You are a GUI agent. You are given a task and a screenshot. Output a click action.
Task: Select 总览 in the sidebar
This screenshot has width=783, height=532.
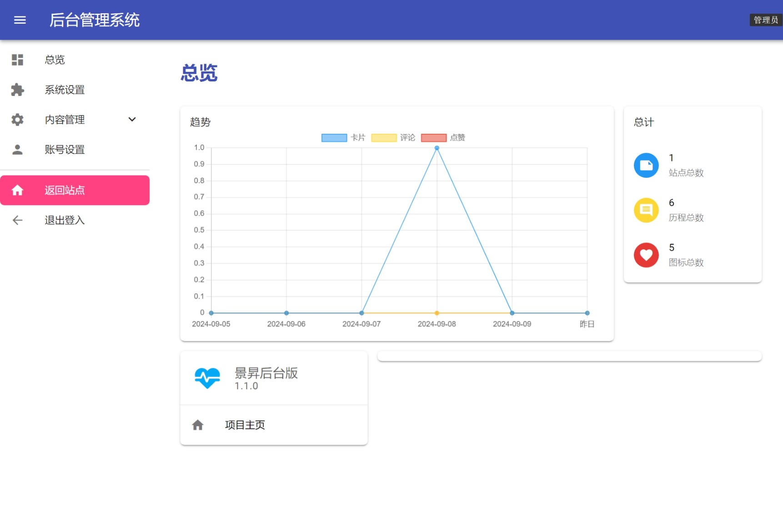click(x=55, y=60)
